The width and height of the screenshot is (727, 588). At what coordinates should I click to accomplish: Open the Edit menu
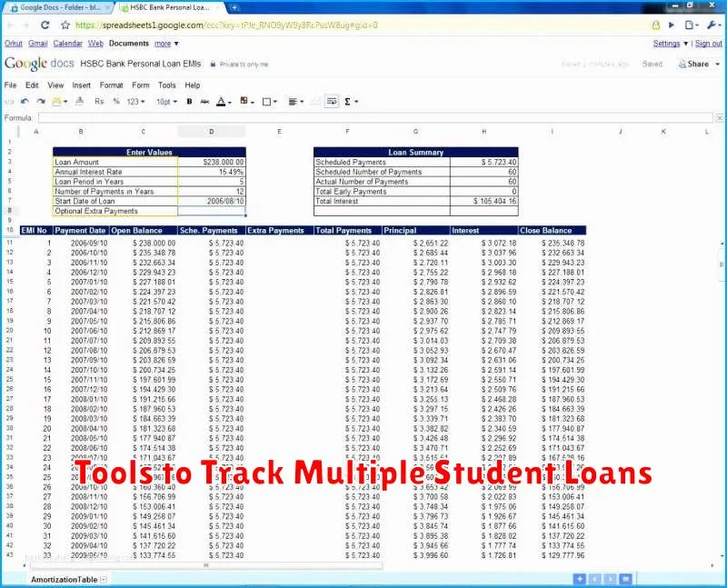tap(32, 85)
